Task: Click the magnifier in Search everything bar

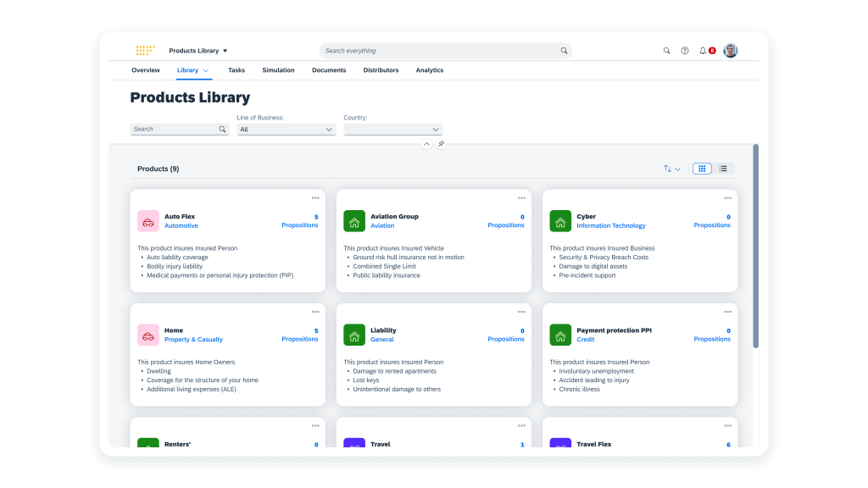Action: click(x=564, y=51)
